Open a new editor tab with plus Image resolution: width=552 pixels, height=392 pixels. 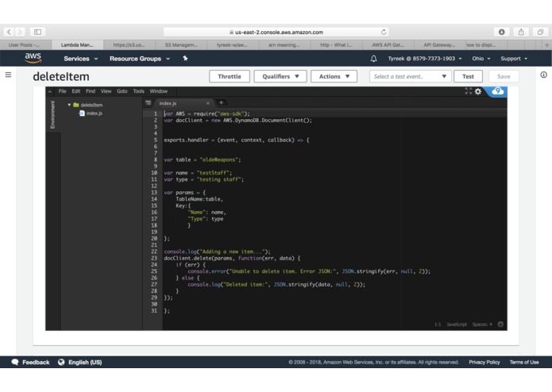[221, 102]
